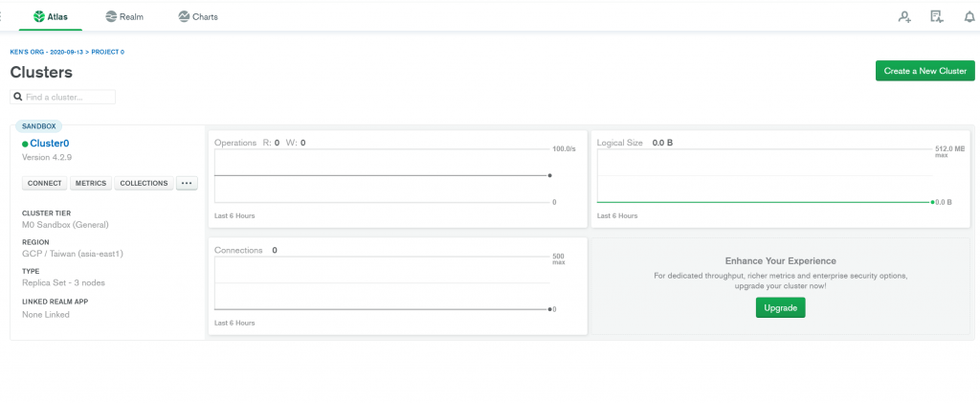Click the search magnifier icon

tap(18, 97)
